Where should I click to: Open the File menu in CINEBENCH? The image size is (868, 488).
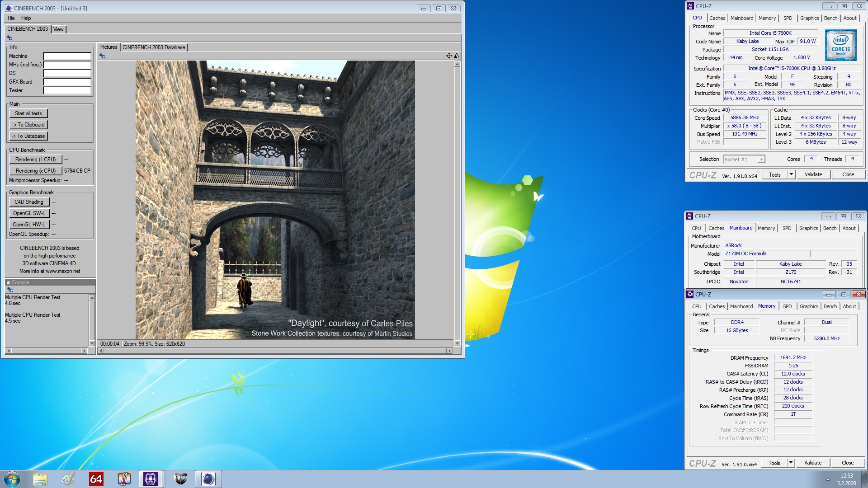tap(11, 18)
